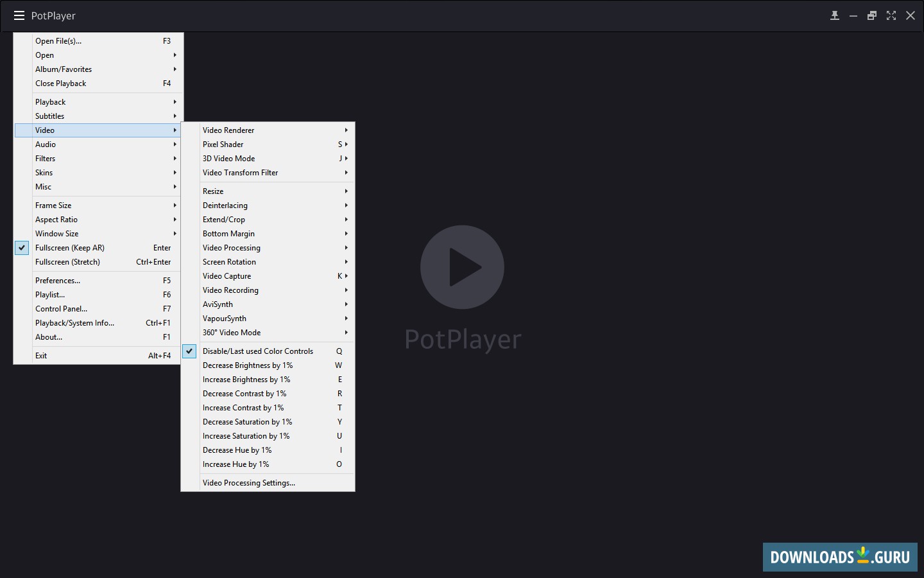This screenshot has height=578, width=924.
Task: Choose Exit from the main menu
Action: tap(98, 356)
